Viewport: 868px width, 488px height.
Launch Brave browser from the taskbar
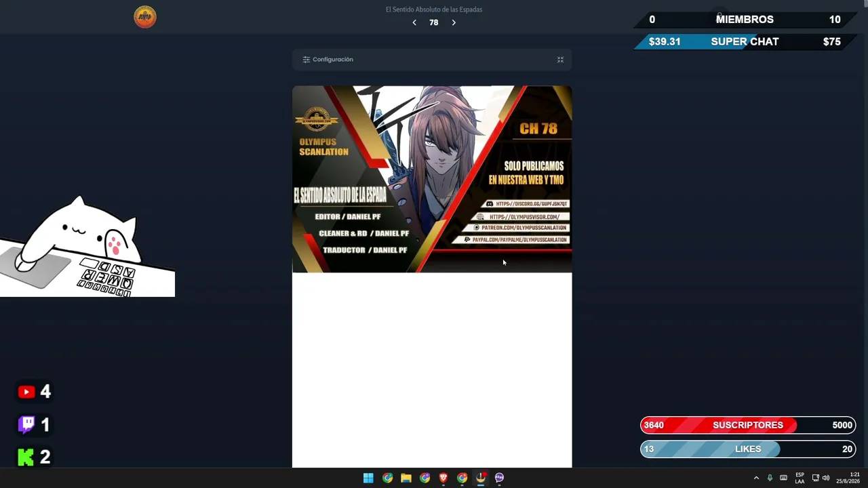tap(443, 478)
